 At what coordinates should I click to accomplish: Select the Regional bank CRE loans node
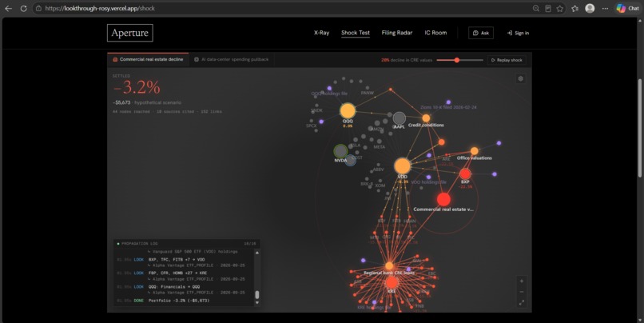[x=389, y=265]
